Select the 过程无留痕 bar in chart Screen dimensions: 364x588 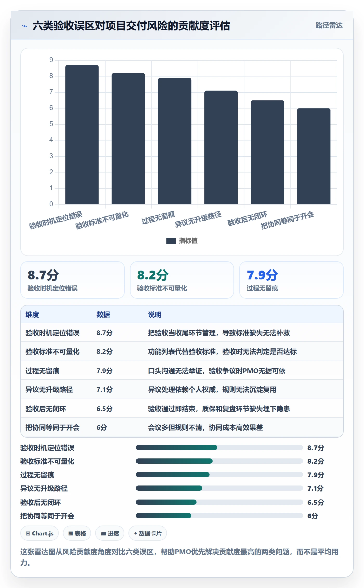coord(175,141)
